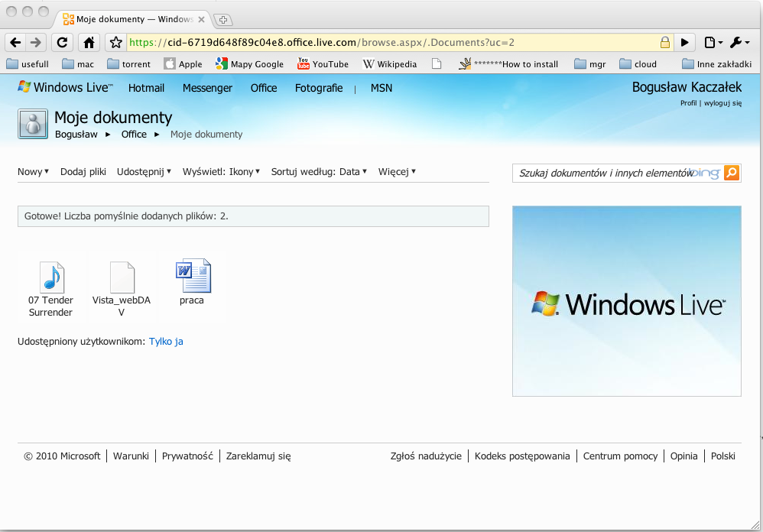Open the Zareklamuj się footer link
This screenshot has height=532, width=763.
click(258, 456)
